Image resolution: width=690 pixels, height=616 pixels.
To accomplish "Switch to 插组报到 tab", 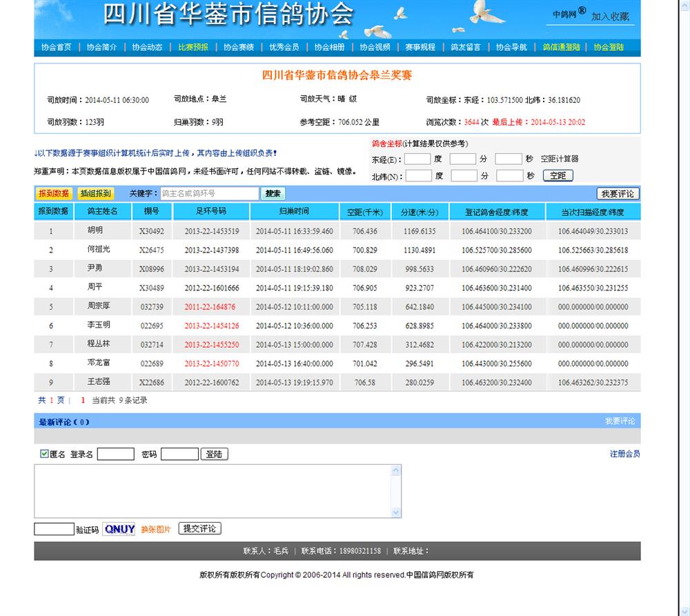I will tap(95, 193).
